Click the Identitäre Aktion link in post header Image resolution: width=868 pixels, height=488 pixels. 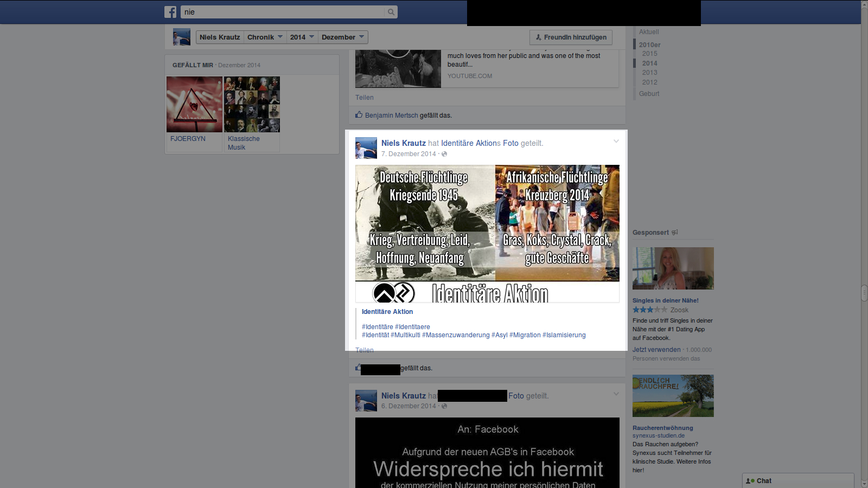tap(469, 143)
